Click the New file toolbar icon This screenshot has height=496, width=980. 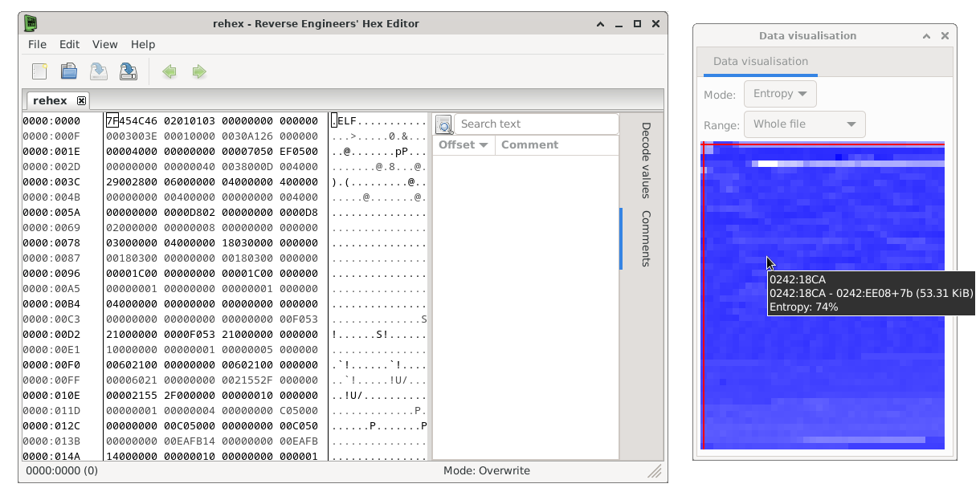(39, 71)
